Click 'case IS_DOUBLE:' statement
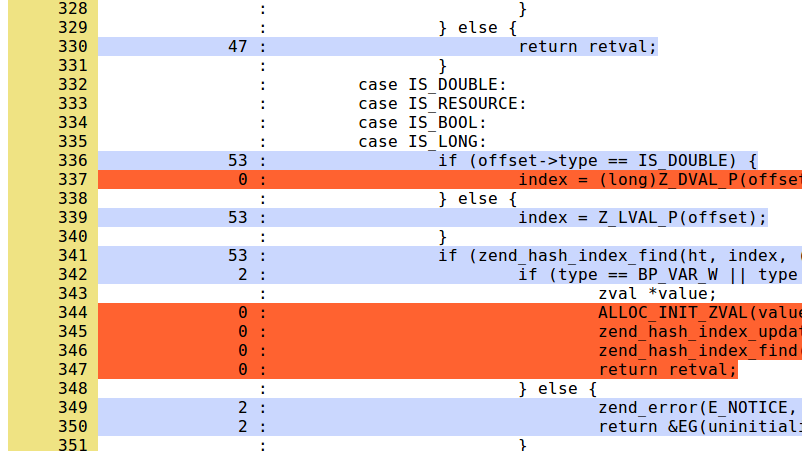The width and height of the screenshot is (802, 451). pos(432,84)
